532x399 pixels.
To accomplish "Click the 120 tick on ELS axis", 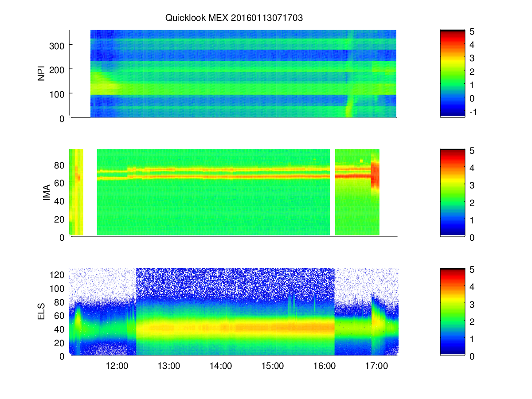I will click(x=58, y=275).
